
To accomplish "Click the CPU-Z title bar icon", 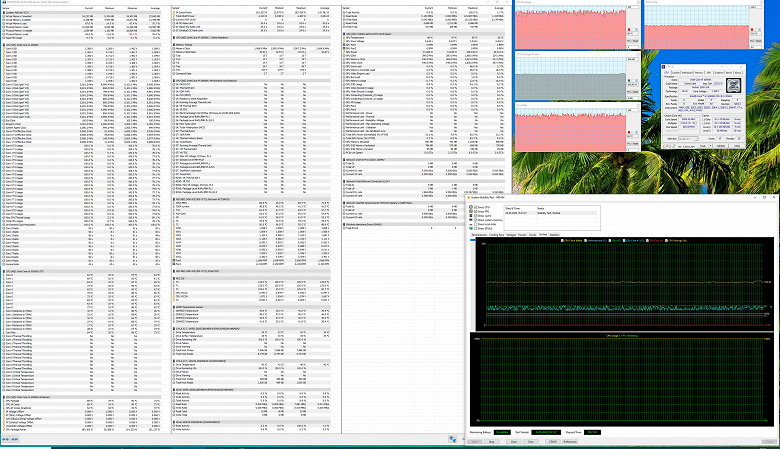I will (x=664, y=67).
